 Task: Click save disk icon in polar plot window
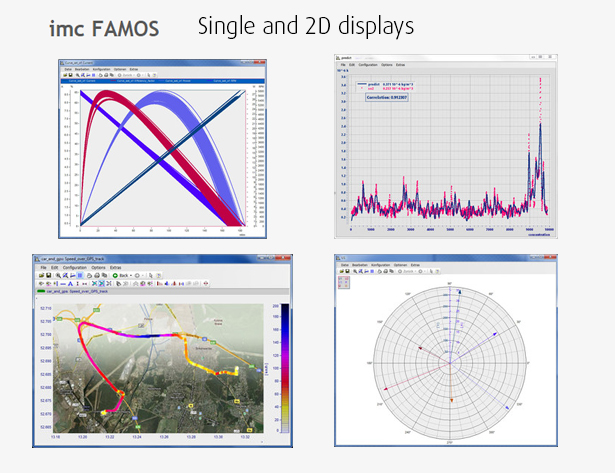348,271
